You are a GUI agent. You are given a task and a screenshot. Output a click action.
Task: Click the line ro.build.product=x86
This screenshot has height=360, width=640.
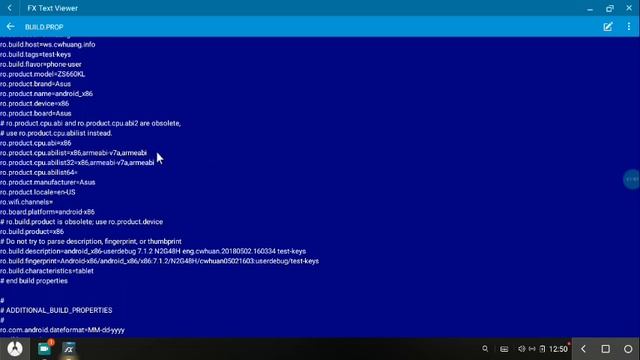click(32, 231)
